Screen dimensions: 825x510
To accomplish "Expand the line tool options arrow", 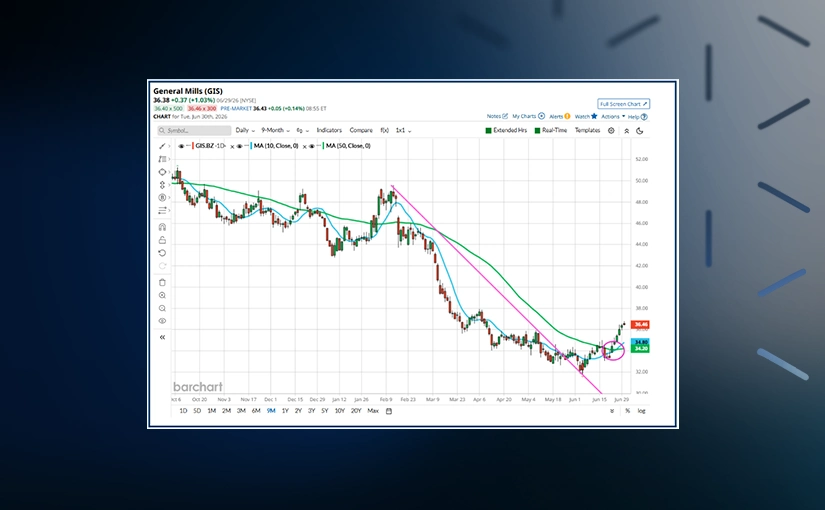I will pyautogui.click(x=169, y=146).
